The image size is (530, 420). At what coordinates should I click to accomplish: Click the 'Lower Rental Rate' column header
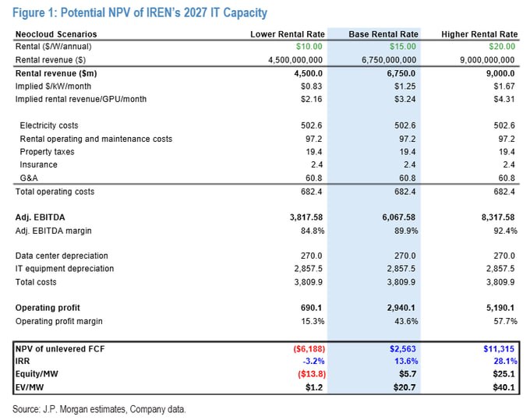click(288, 34)
